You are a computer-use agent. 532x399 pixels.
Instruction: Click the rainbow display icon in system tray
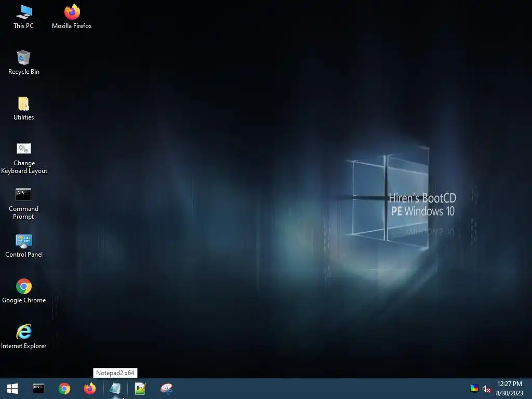coord(474,389)
